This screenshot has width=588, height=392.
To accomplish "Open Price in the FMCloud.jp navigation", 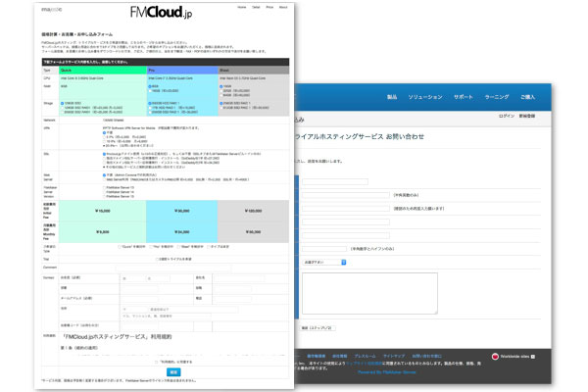I will (269, 7).
